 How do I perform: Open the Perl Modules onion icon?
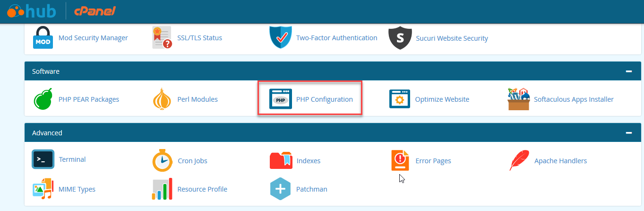(x=162, y=99)
